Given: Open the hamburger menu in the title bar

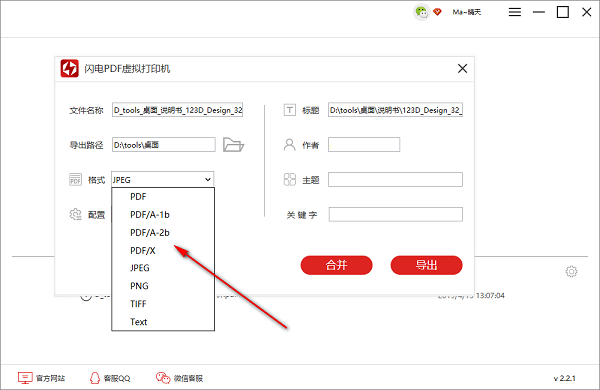Looking at the screenshot, I should [515, 12].
